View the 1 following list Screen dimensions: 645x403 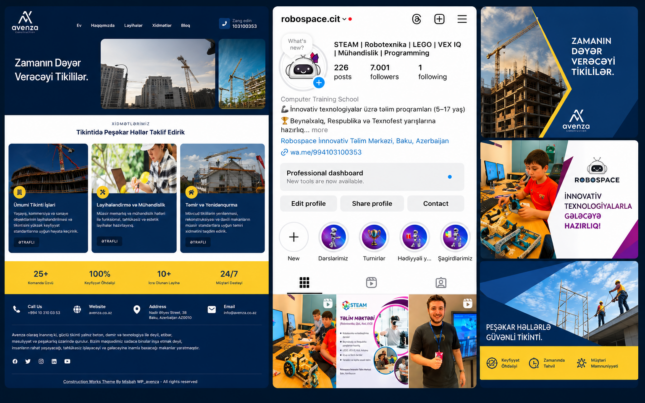click(x=432, y=72)
